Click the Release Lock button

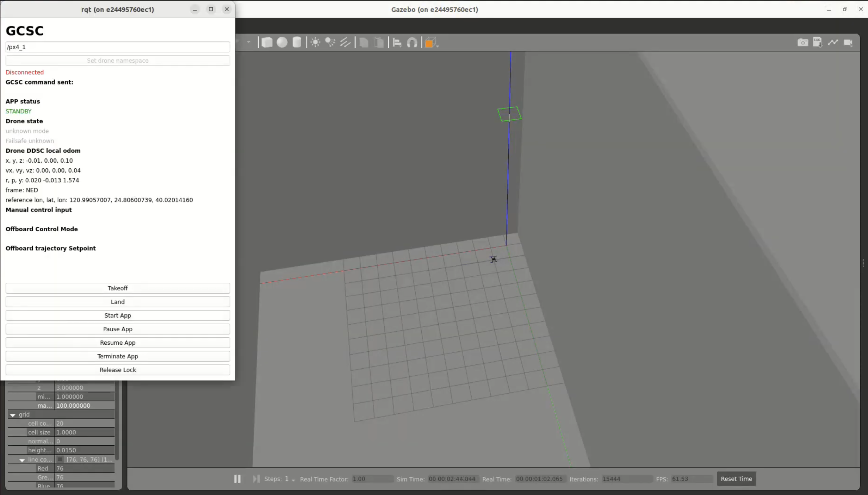click(x=118, y=370)
